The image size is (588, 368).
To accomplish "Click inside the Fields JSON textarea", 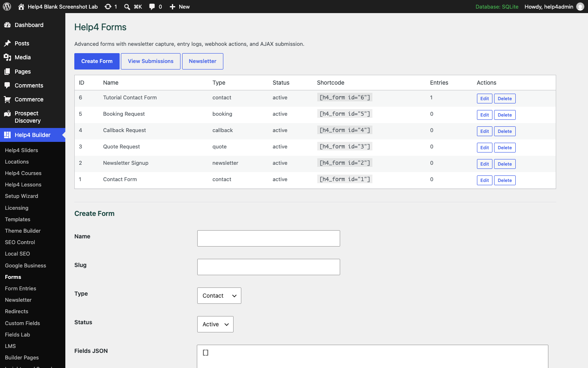I will tap(372, 357).
